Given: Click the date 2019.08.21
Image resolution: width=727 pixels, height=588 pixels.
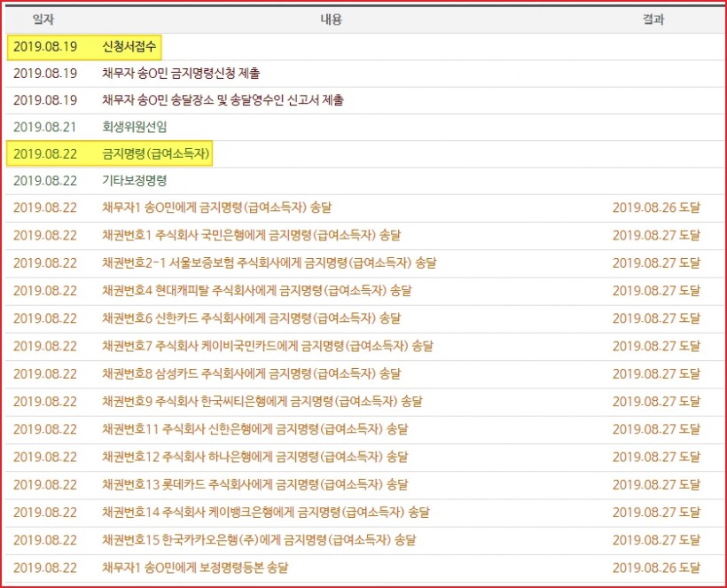Looking at the screenshot, I should 45,127.
